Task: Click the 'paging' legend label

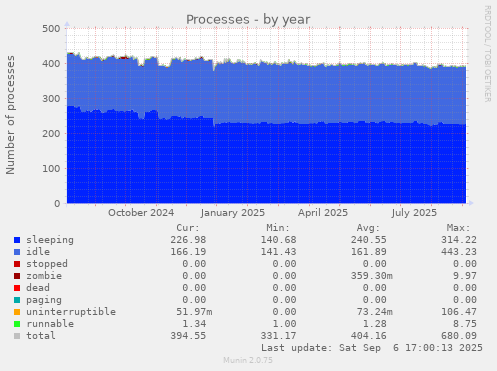Action: click(44, 300)
